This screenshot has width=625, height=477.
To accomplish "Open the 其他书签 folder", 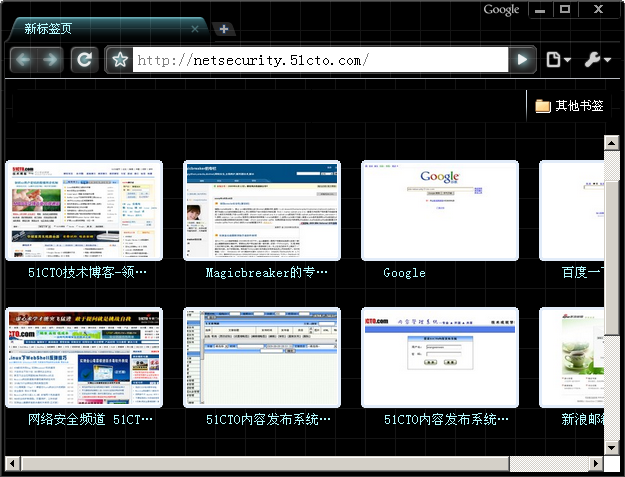I will coord(569,106).
